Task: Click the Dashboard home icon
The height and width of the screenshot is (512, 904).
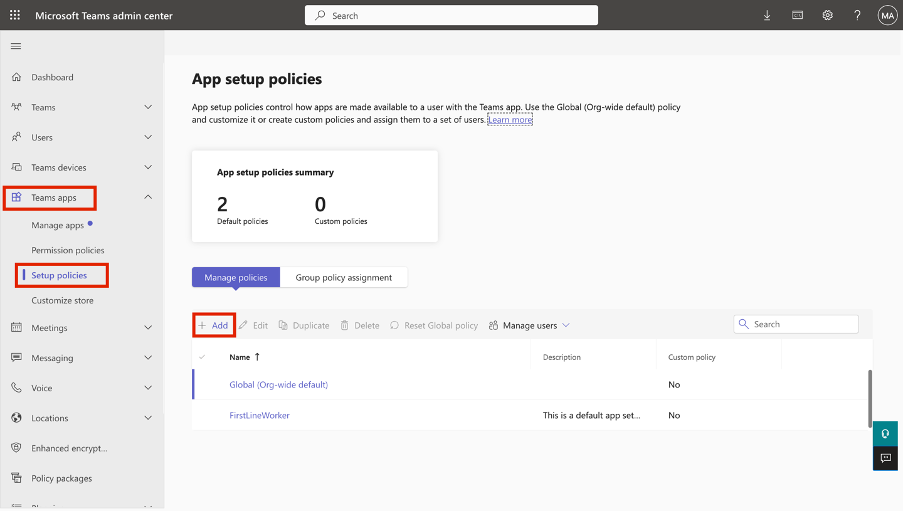Action: pyautogui.click(x=16, y=77)
